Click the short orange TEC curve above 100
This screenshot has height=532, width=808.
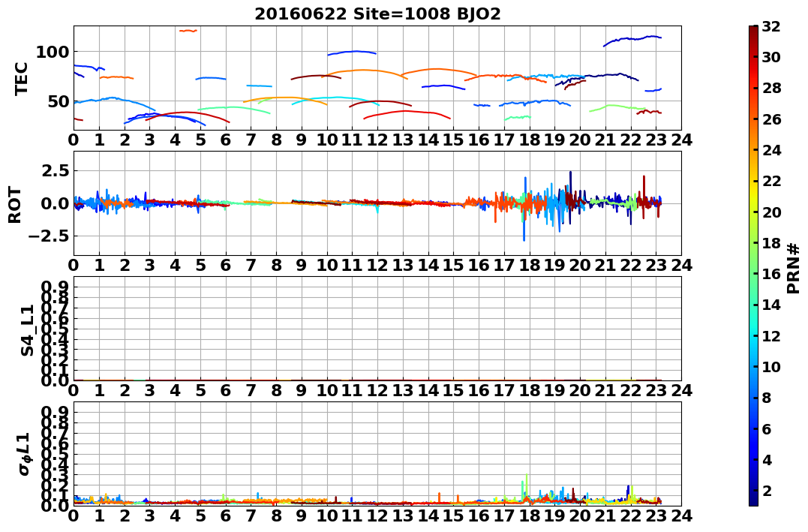point(188,31)
